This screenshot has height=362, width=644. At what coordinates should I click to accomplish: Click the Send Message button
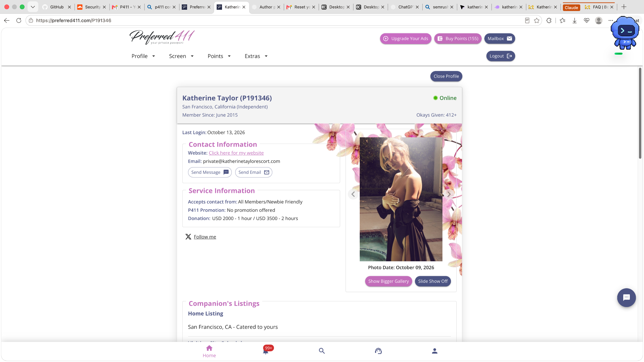tap(210, 172)
